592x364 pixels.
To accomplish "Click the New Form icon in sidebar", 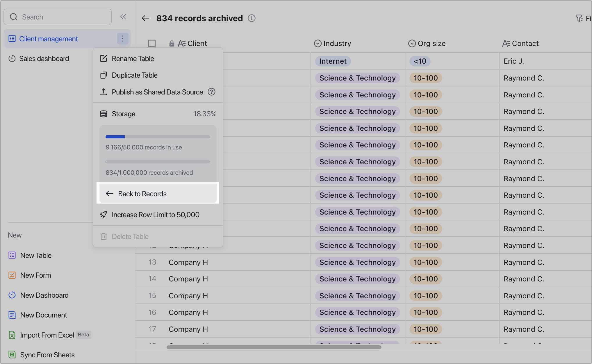I will (x=12, y=275).
